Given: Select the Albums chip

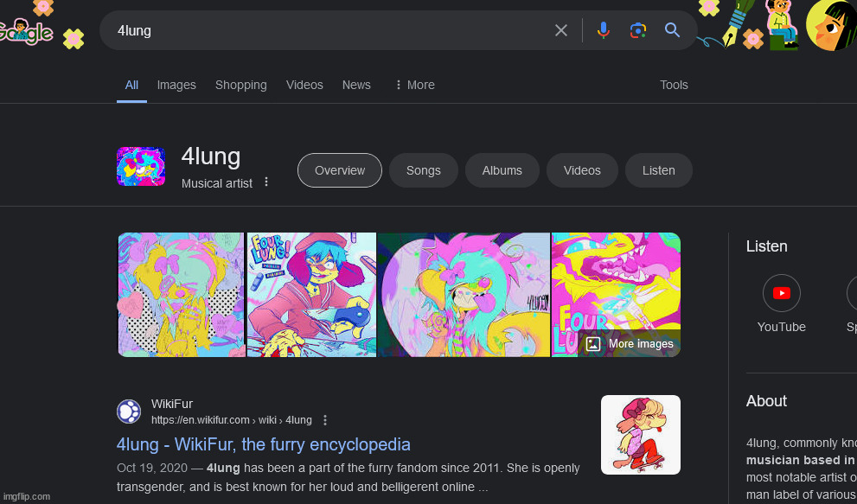Looking at the screenshot, I should tap(502, 170).
